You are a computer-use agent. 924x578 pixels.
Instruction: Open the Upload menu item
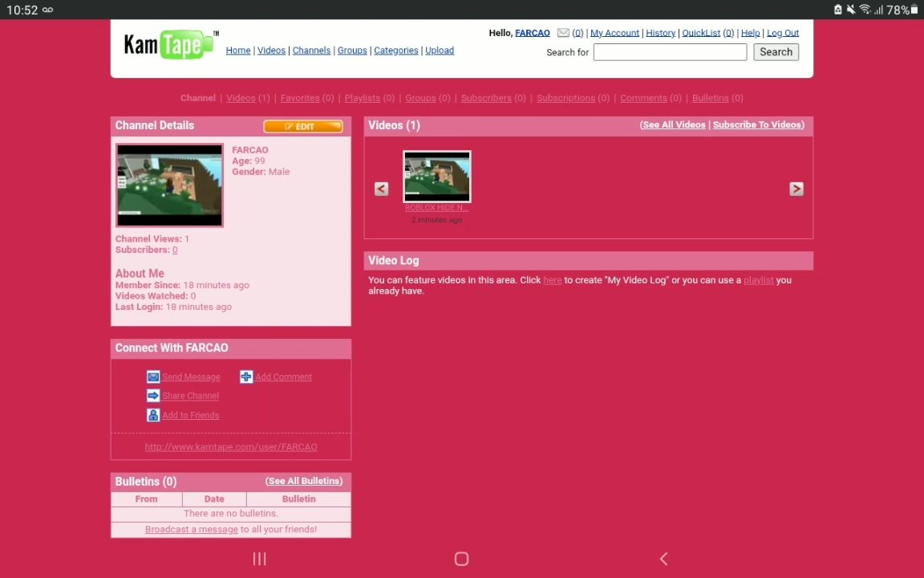440,51
